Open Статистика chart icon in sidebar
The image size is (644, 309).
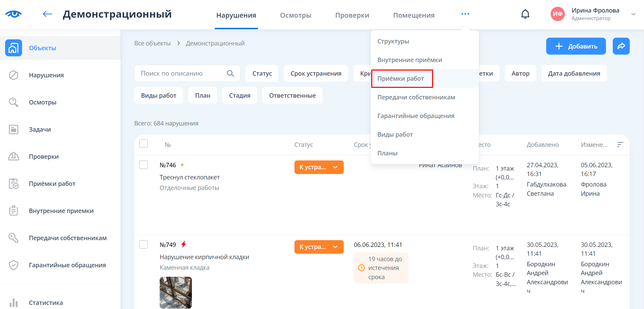tap(14, 303)
